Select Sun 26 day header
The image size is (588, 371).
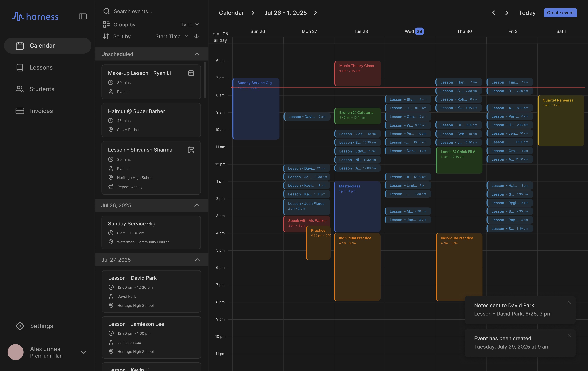click(x=258, y=31)
